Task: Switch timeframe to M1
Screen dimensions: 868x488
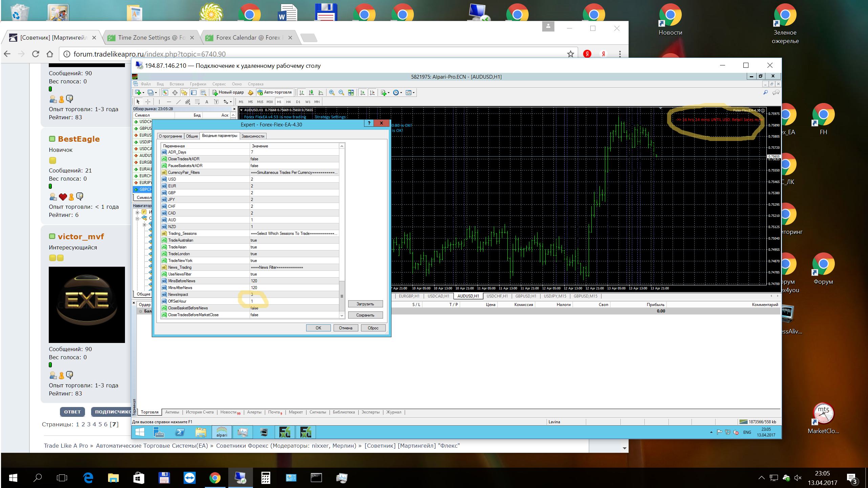Action: (241, 102)
